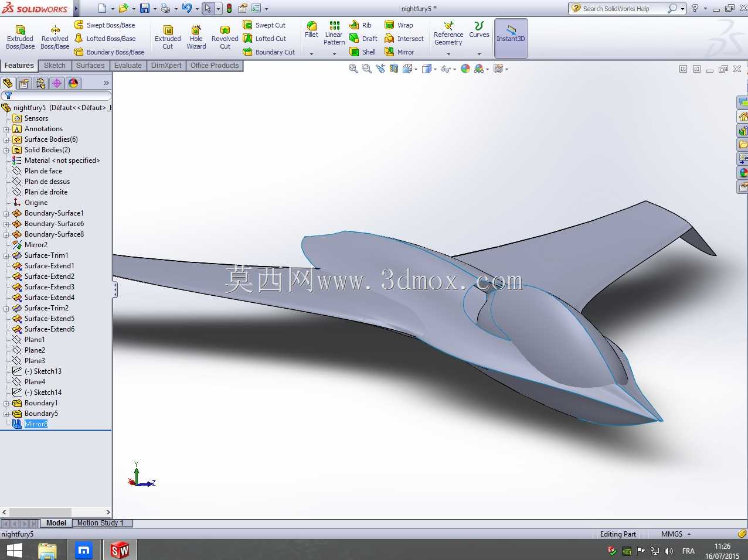Open the Curves dropdown arrow
The width and height of the screenshot is (748, 560).
coord(479,54)
